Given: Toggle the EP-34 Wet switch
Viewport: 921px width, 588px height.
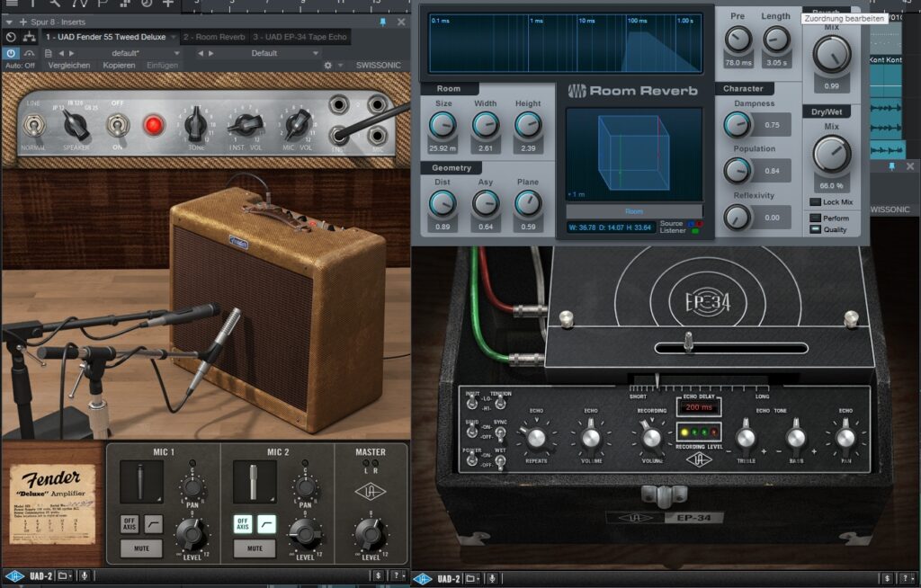Looking at the screenshot, I should 500,462.
